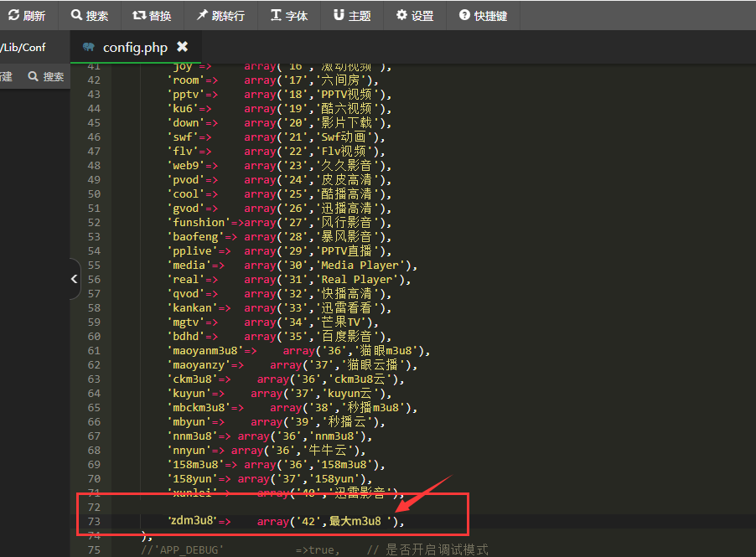Viewport: 756px width, 557px height.
Task: Click the sidebar 搜索 search button
Action: (x=46, y=76)
